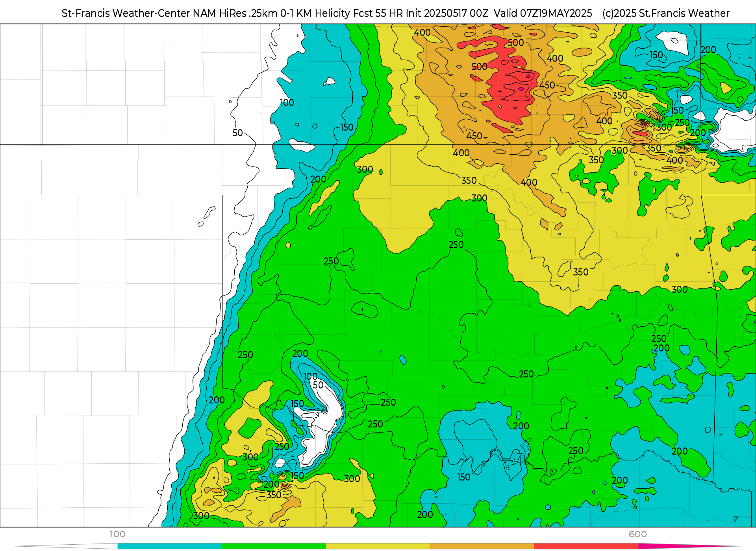The width and height of the screenshot is (756, 551).
Task: Click the "(c)2025 St.Francis Weather" copyright text
Action: coord(666,13)
